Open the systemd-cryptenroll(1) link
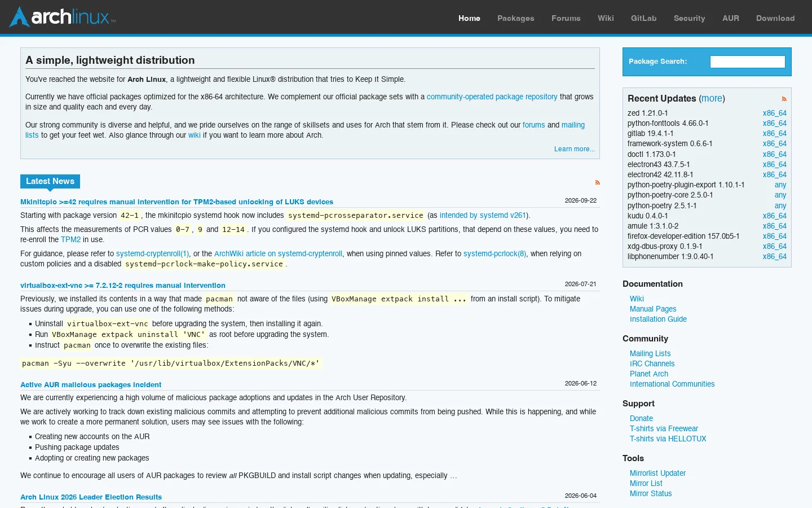Screen dimensions: 812x508 point(152,253)
